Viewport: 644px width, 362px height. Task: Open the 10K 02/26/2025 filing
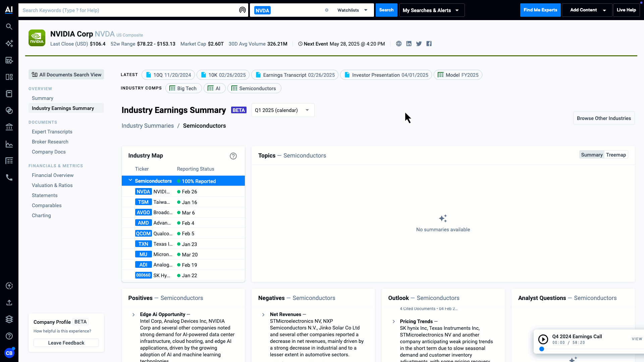pyautogui.click(x=223, y=75)
